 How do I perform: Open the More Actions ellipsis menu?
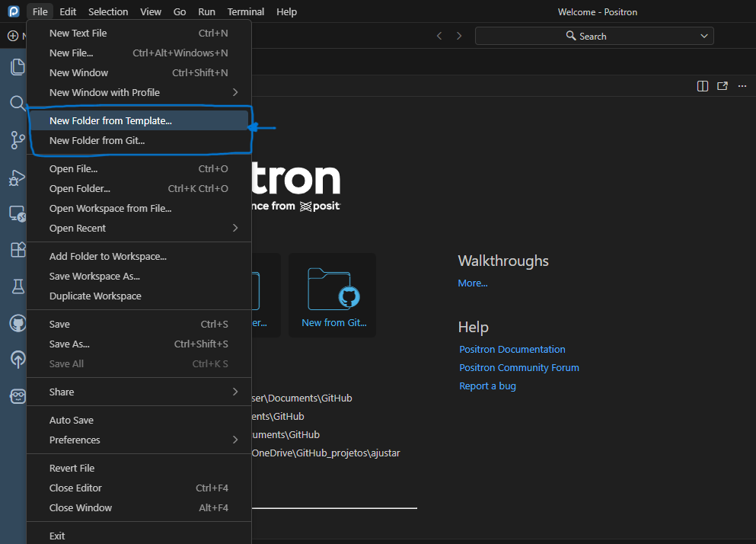742,86
